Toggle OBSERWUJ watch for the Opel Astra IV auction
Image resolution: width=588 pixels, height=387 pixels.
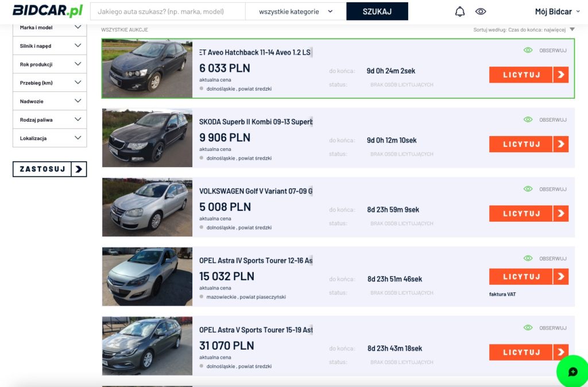(x=546, y=258)
